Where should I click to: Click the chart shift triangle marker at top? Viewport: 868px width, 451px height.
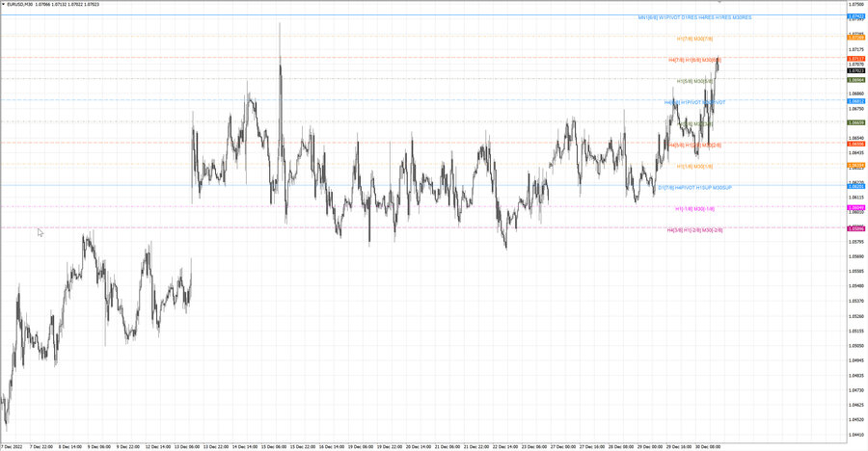tap(719, 2)
